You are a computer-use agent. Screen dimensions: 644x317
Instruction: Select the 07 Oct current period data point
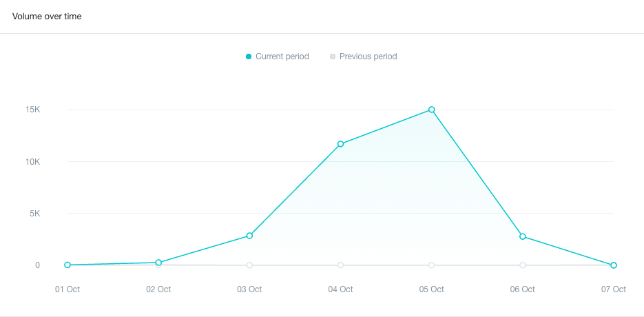pos(614,265)
